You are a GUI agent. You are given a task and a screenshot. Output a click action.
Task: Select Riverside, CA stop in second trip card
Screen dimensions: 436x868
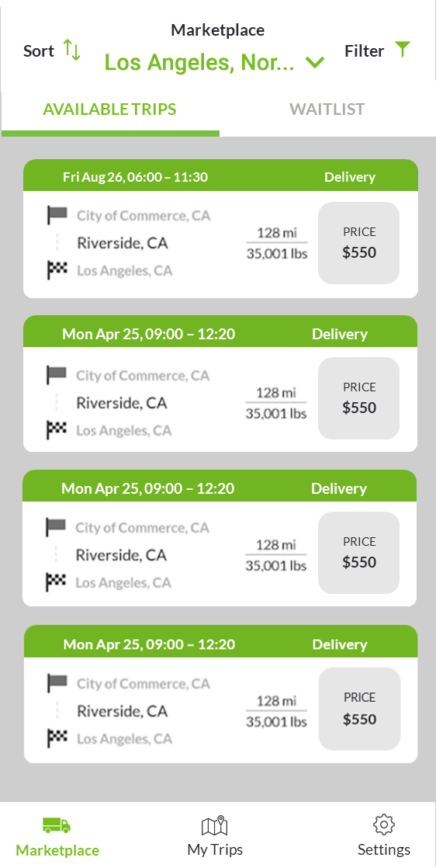pyautogui.click(x=121, y=403)
